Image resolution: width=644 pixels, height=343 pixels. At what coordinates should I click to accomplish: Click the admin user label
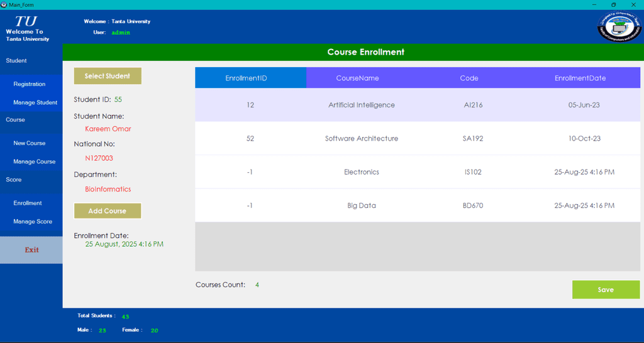tap(121, 33)
